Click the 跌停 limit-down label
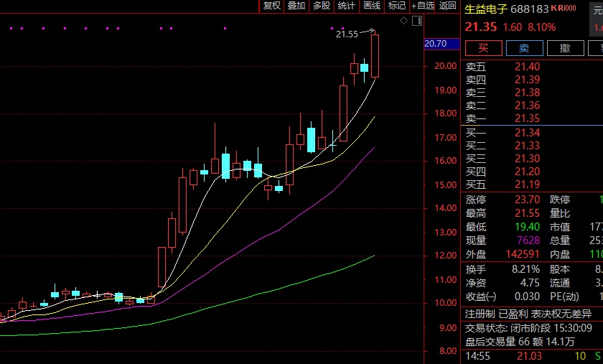 (x=559, y=200)
